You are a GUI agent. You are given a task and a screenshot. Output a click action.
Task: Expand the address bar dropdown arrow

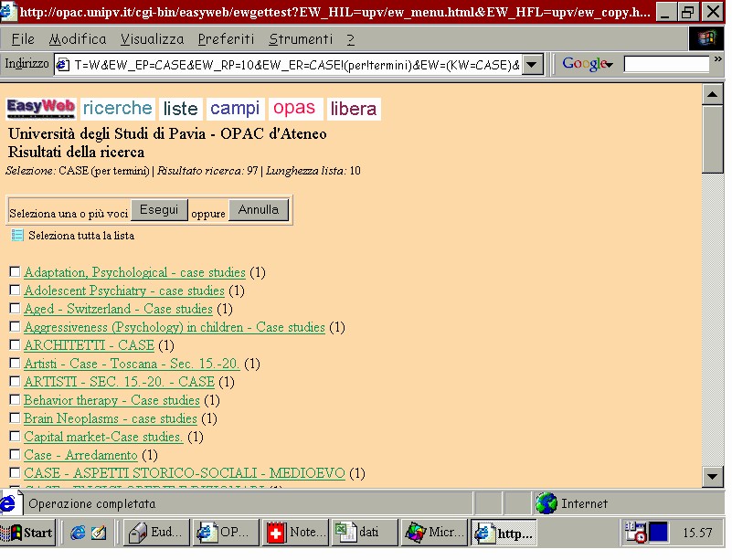533,64
